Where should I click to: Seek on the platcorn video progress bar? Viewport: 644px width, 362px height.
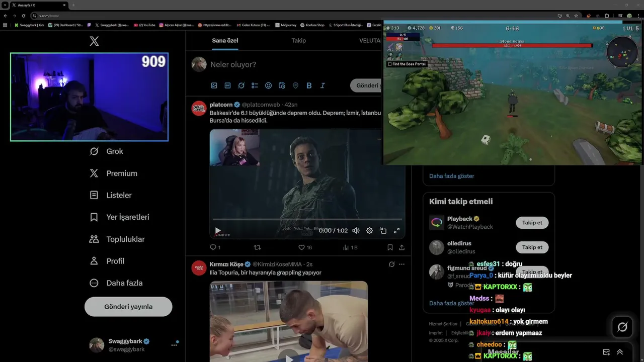(x=307, y=219)
